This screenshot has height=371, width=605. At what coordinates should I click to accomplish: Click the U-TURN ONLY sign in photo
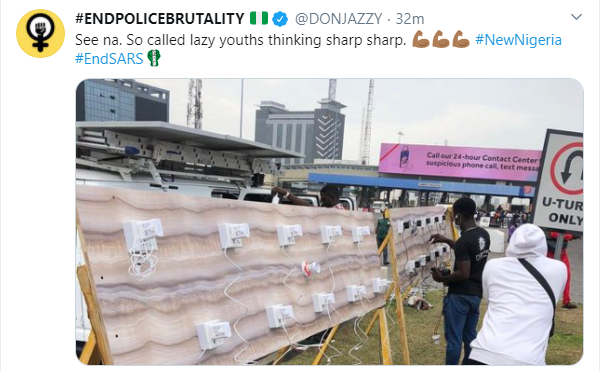pyautogui.click(x=560, y=180)
